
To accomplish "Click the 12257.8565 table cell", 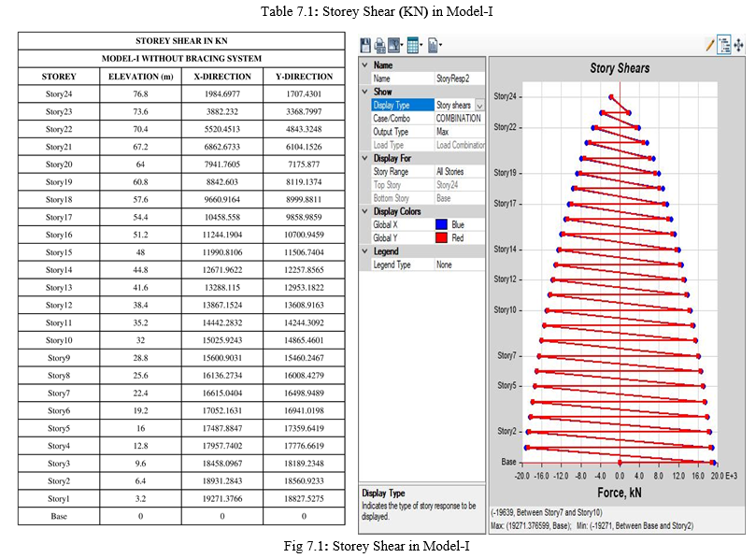I will tap(304, 270).
